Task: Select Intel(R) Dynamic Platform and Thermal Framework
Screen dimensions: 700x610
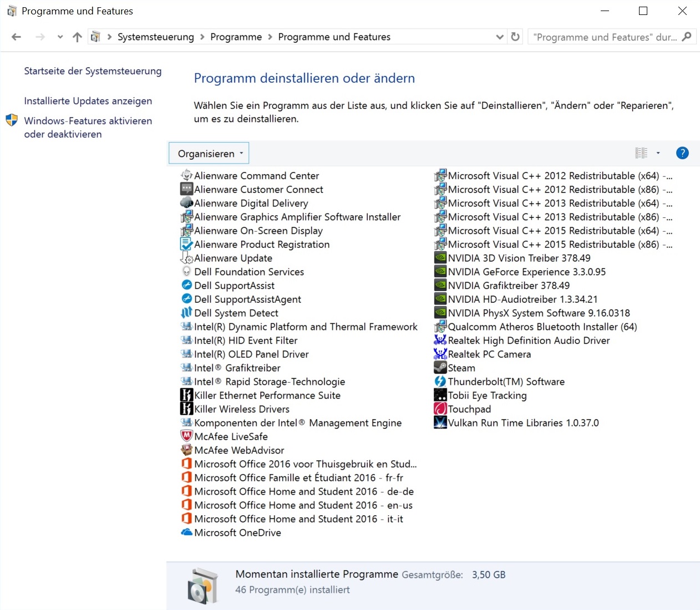Action: click(x=299, y=327)
